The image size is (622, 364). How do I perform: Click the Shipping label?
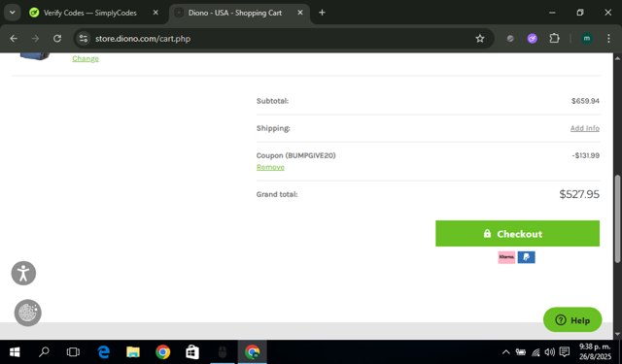point(273,128)
